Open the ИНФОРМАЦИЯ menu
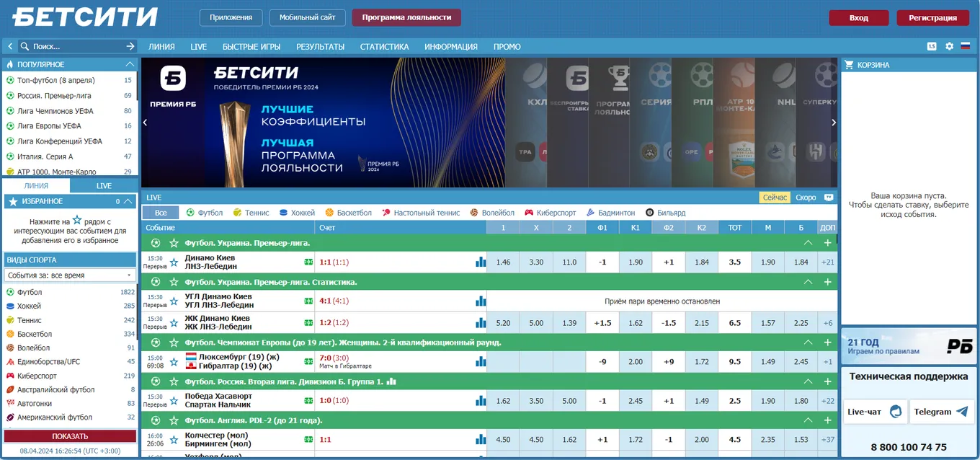This screenshot has height=460, width=980. pyautogui.click(x=451, y=46)
